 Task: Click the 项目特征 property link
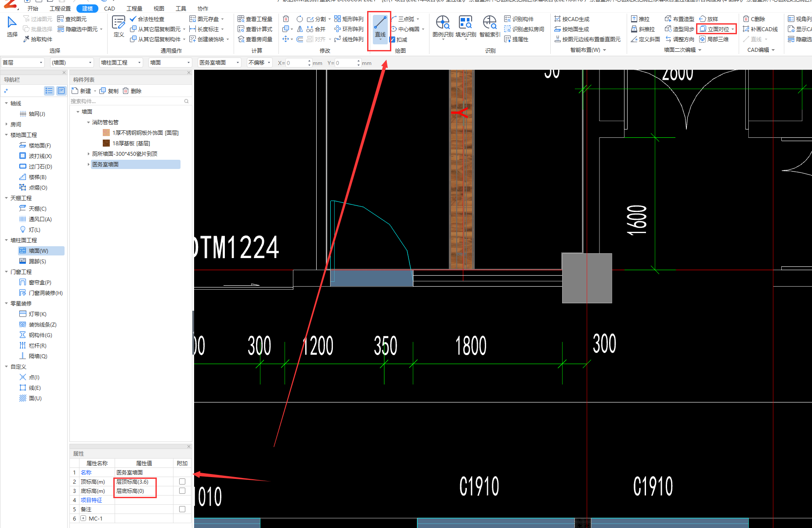[91, 500]
